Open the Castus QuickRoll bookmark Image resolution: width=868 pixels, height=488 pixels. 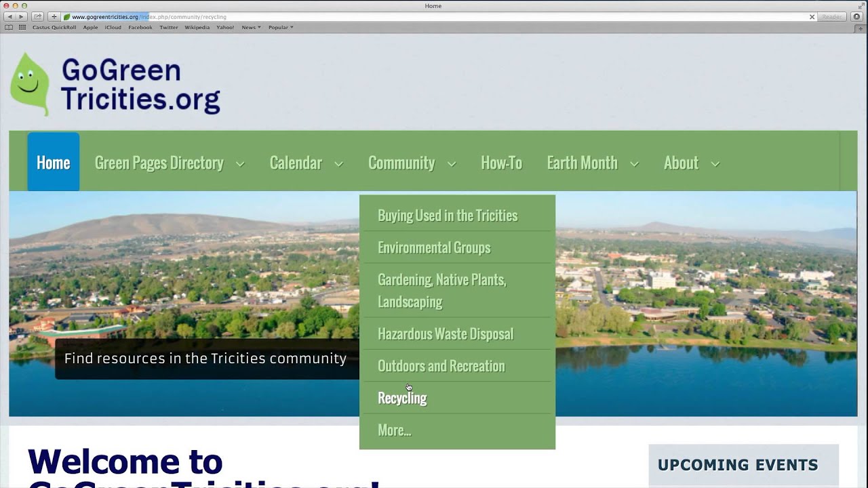[54, 27]
